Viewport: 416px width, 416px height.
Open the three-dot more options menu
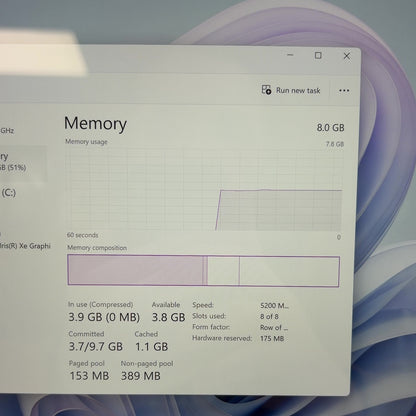pyautogui.click(x=344, y=90)
